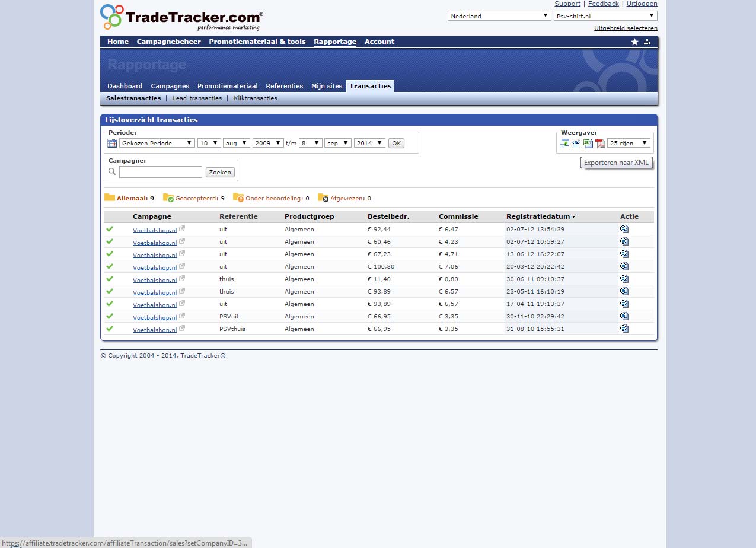This screenshot has height=548, width=756.
Task: Switch to the Referenties tab
Action: click(x=285, y=86)
